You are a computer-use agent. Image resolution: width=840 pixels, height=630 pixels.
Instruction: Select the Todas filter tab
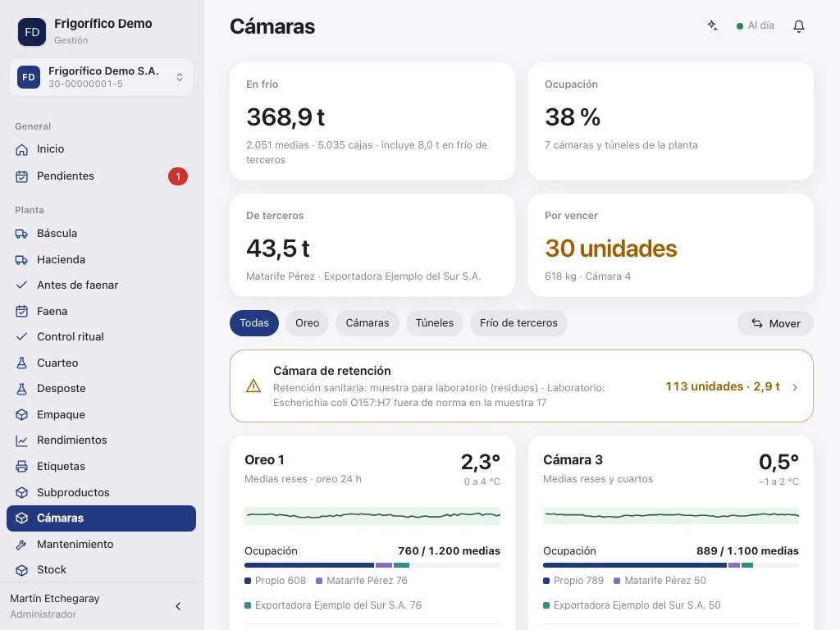[254, 323]
